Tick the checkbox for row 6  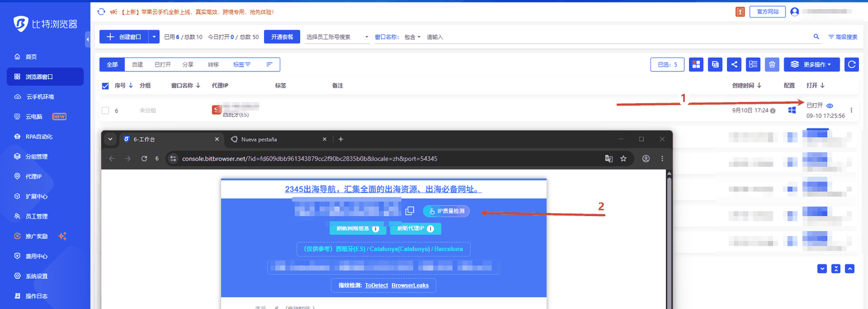coord(105,110)
